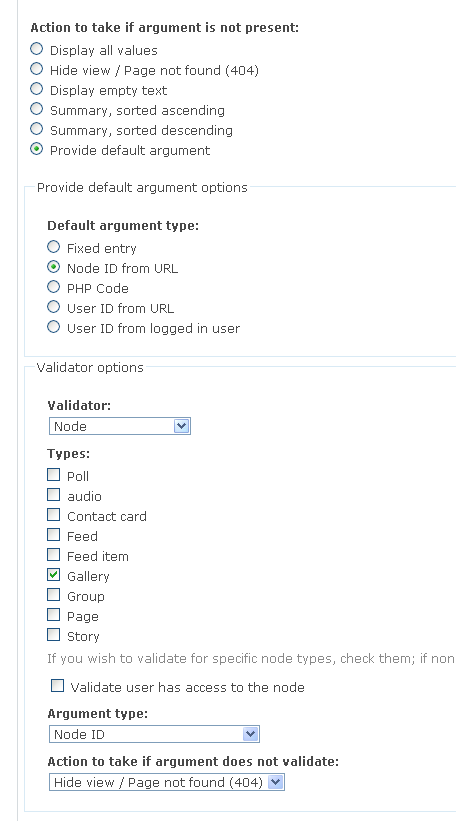Pick Summary, sorted descending option
The width and height of the screenshot is (456, 821).
36,129
